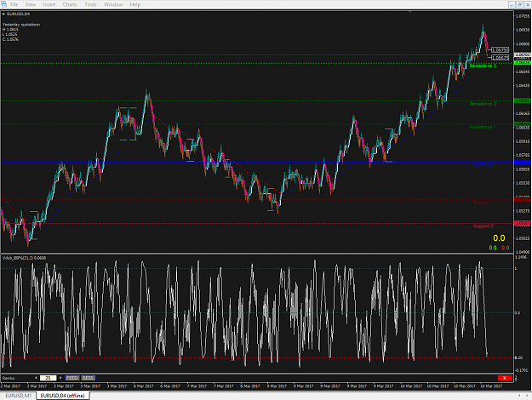Click the Resistance 1 level label

(x=483, y=127)
